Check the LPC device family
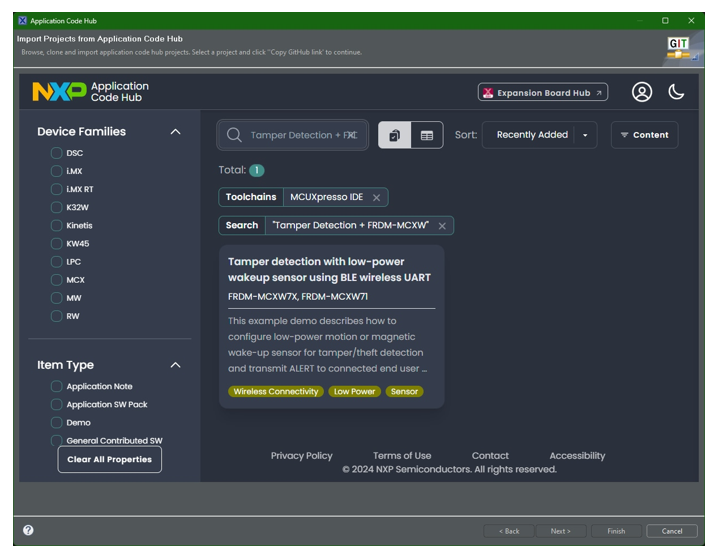The height and width of the screenshot is (552, 713). 56,262
